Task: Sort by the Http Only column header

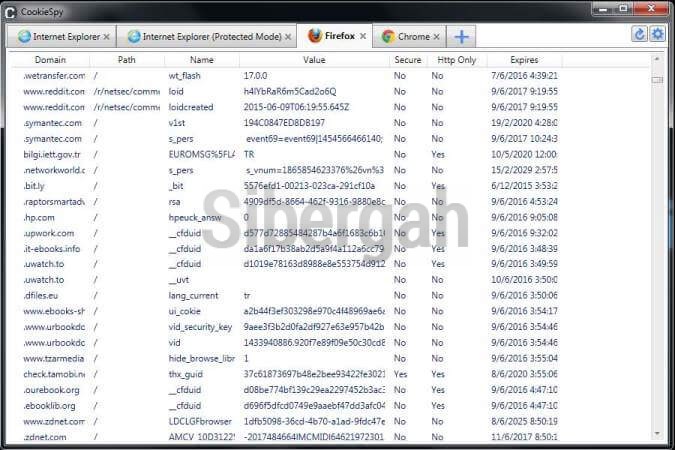Action: tap(456, 60)
